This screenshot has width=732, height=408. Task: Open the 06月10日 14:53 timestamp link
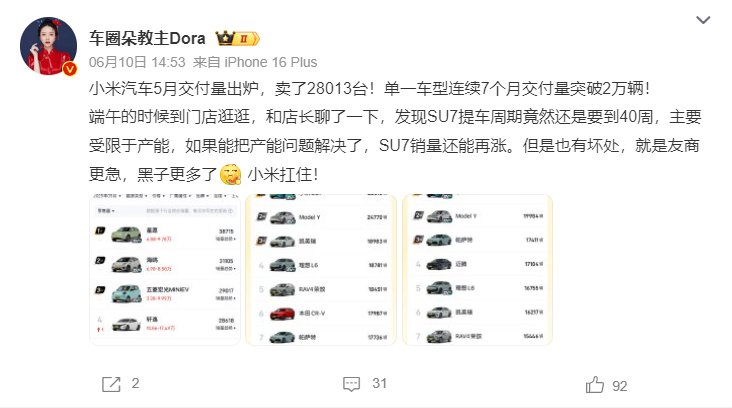pos(137,62)
